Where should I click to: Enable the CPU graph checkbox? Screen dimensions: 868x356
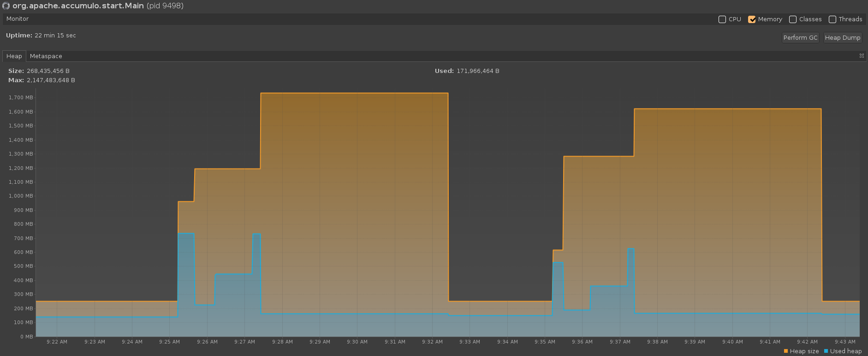[x=722, y=19]
